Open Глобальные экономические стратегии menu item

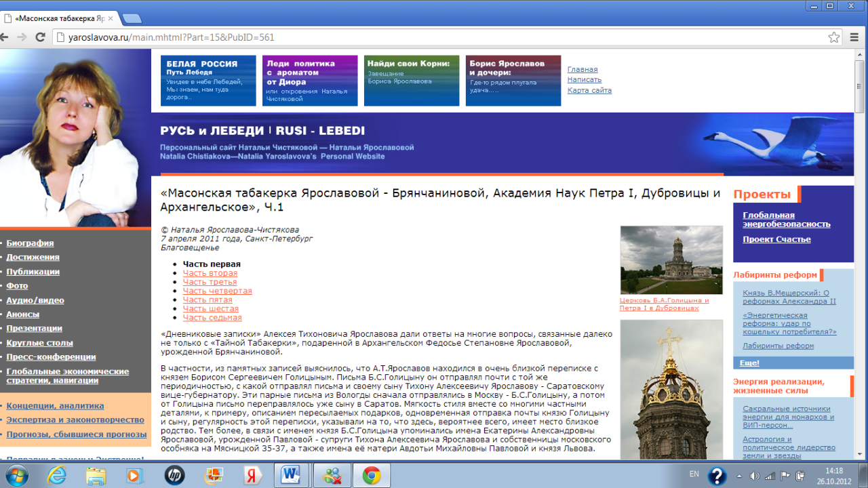pos(67,375)
